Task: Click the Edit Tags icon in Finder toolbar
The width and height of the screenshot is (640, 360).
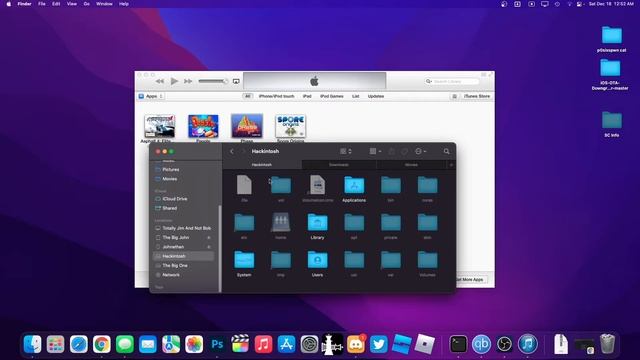Action: pyautogui.click(x=404, y=151)
